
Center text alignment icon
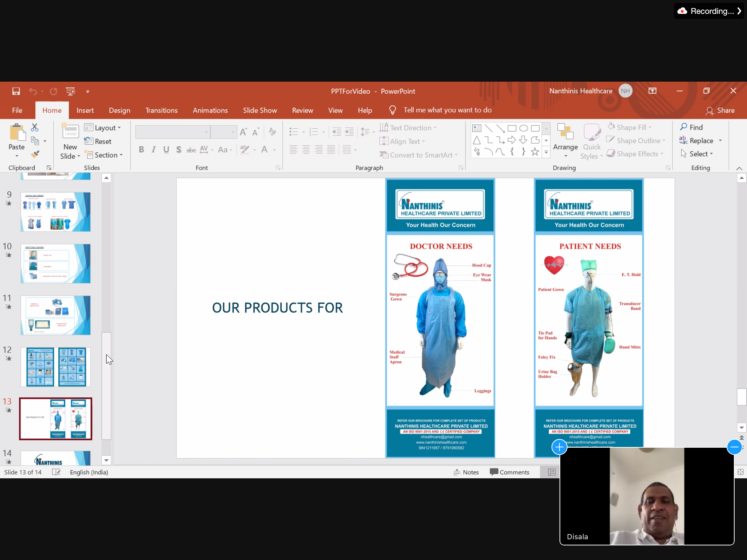306,149
